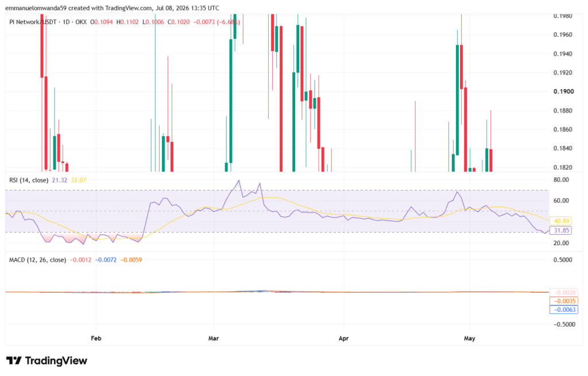The width and height of the screenshot is (588, 376).
Task: Click the Feb label on time axis
Action: click(x=96, y=338)
